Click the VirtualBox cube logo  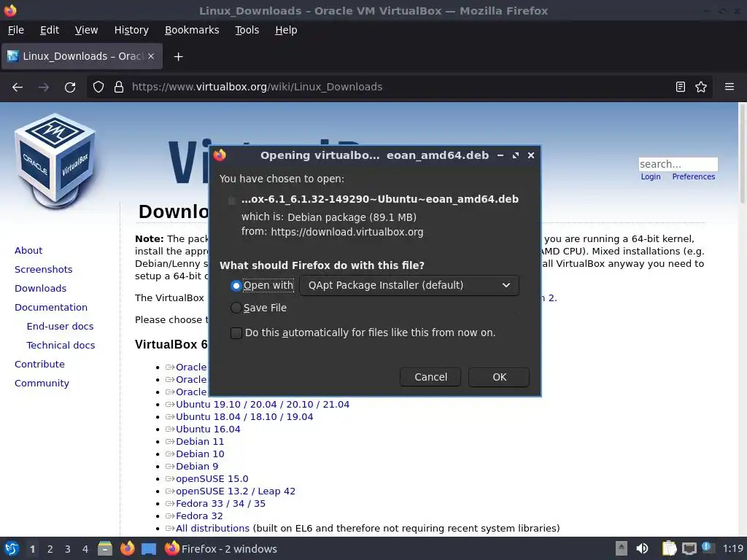point(55,160)
